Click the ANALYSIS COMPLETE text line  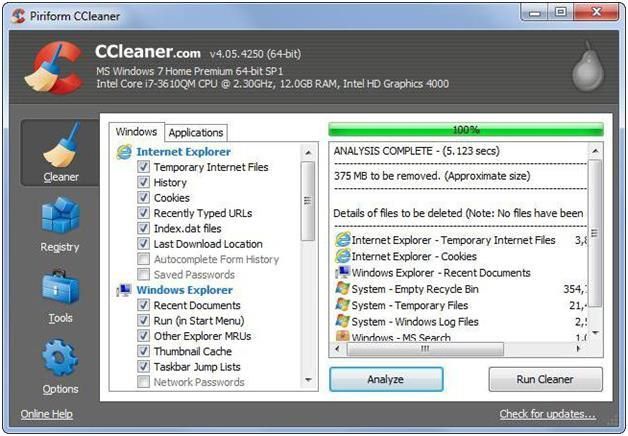click(417, 151)
